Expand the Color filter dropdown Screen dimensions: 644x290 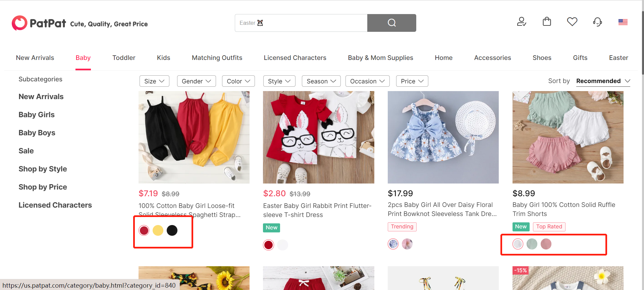pyautogui.click(x=238, y=81)
